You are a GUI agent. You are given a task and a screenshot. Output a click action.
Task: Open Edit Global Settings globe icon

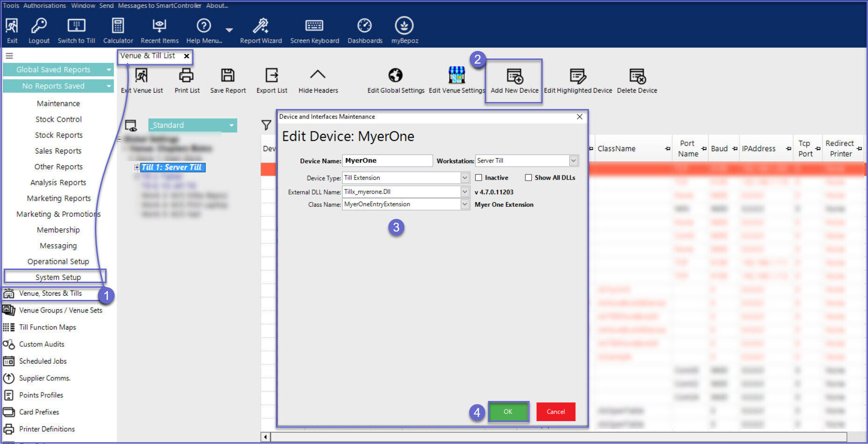(395, 75)
